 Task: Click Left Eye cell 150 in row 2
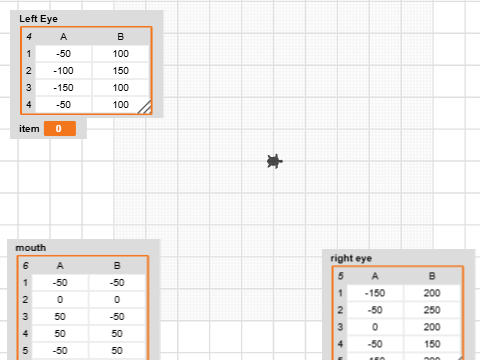click(x=121, y=71)
